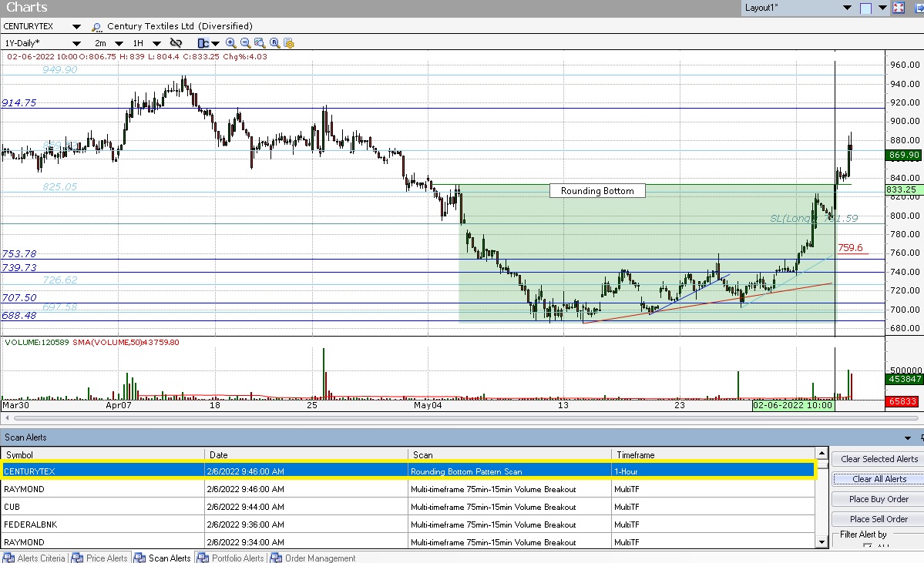Image resolution: width=924 pixels, height=563 pixels.
Task: Click the 65833 red volume tag
Action: tap(902, 401)
